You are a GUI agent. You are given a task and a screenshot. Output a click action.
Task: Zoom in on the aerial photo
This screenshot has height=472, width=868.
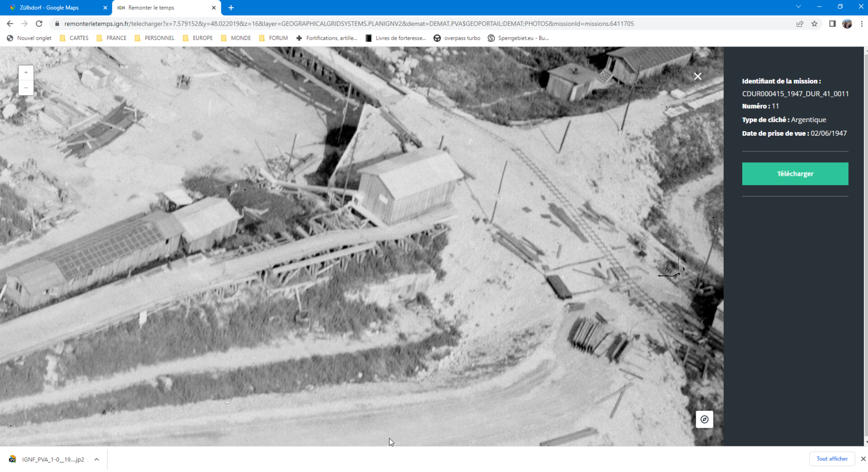[26, 73]
